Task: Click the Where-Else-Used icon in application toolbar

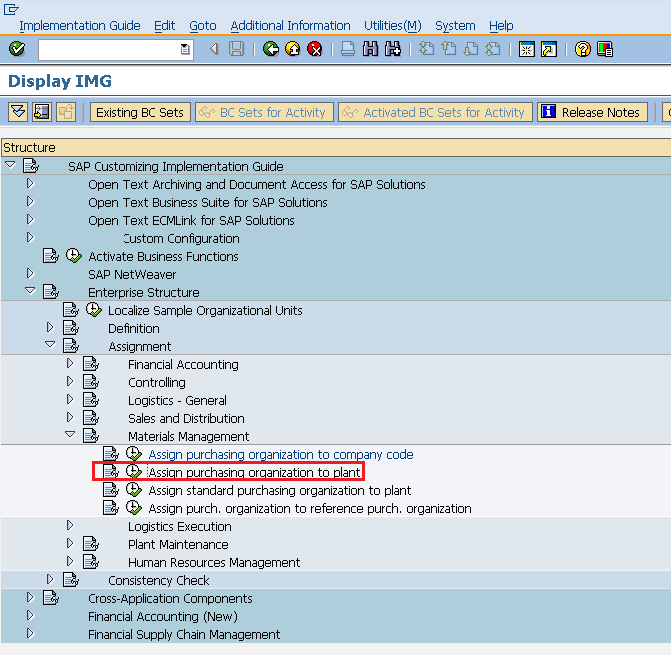Action: pyautogui.click(x=42, y=113)
